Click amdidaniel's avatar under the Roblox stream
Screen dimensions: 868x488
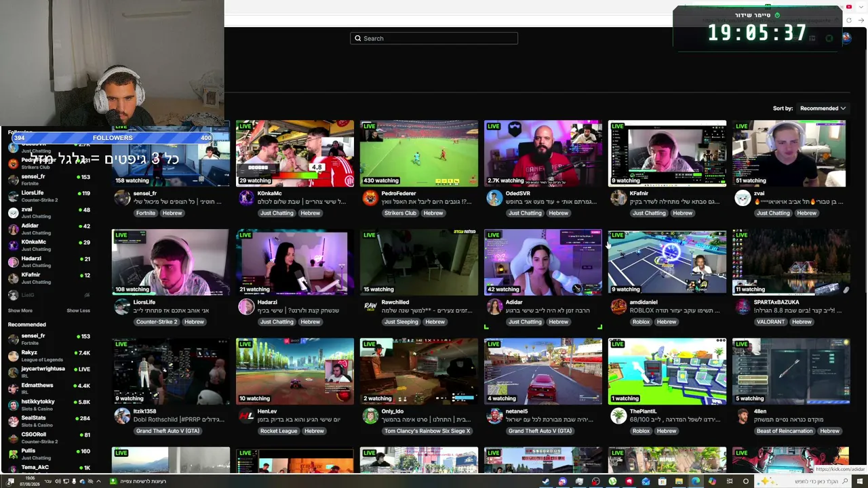(618, 306)
